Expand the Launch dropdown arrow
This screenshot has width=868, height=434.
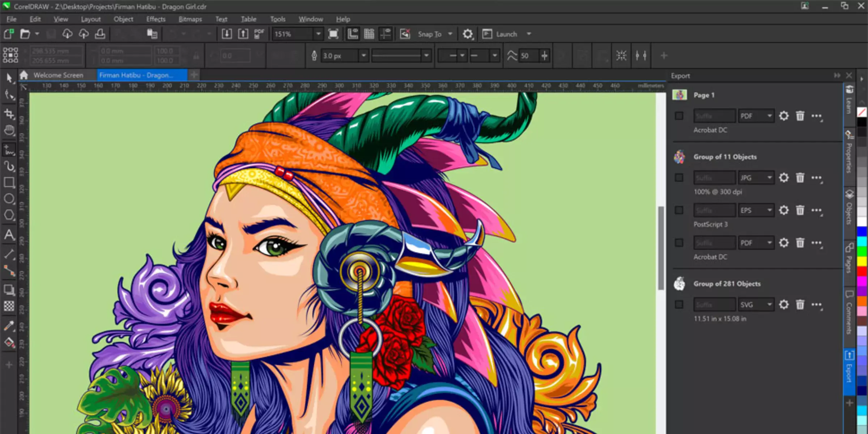[529, 34]
